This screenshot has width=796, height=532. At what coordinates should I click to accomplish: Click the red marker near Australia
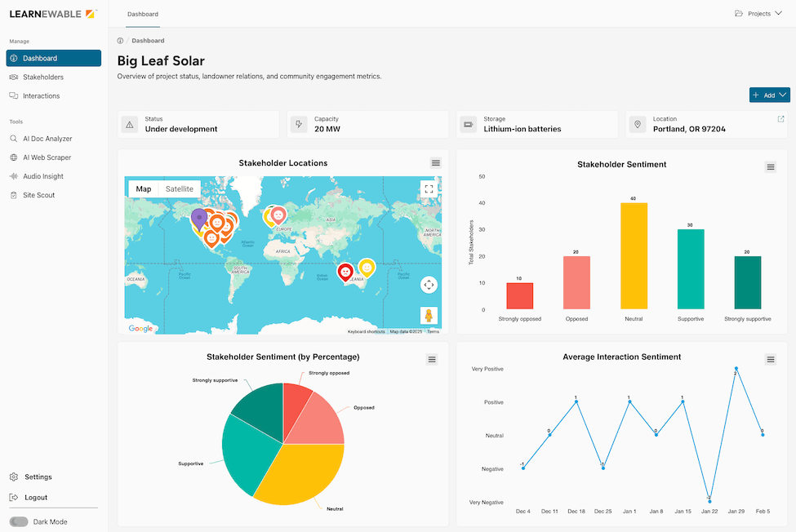(346, 272)
